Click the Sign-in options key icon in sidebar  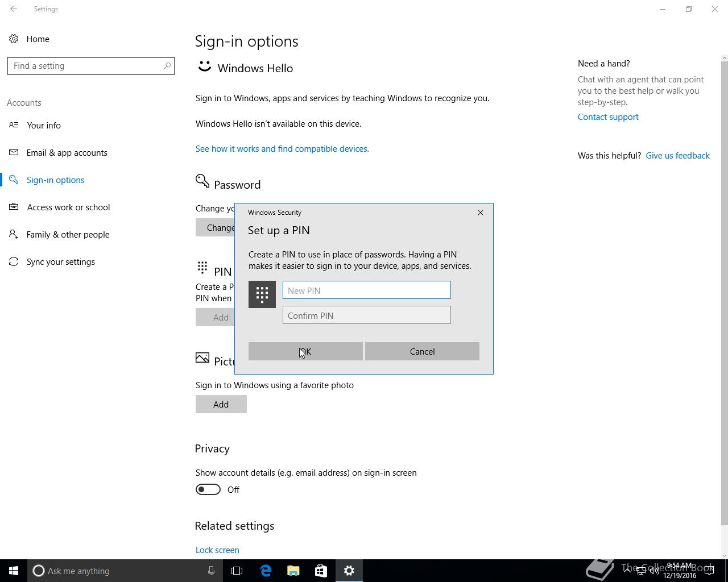pyautogui.click(x=14, y=180)
